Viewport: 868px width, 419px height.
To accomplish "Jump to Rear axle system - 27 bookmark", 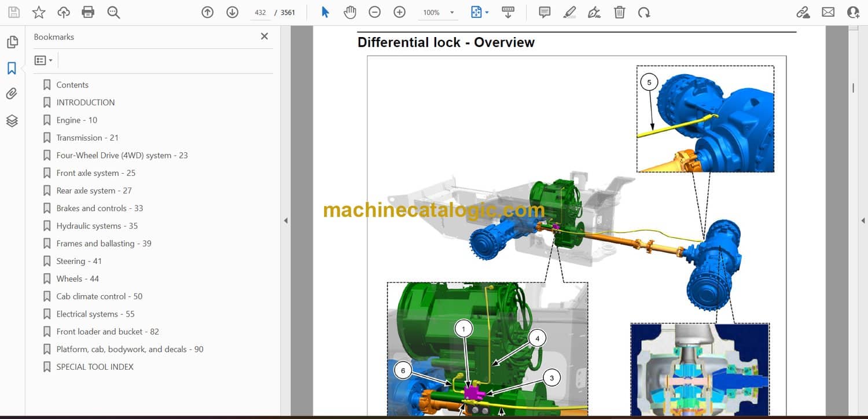I will click(x=94, y=190).
